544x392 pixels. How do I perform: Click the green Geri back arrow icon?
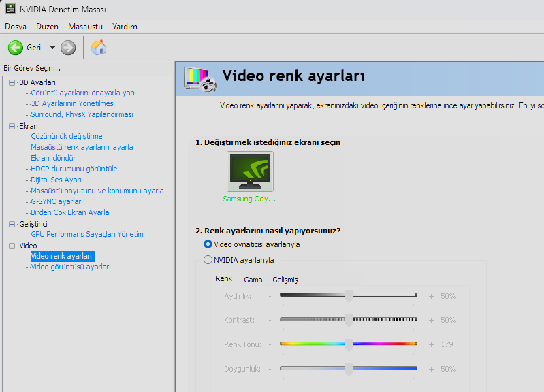[16, 48]
